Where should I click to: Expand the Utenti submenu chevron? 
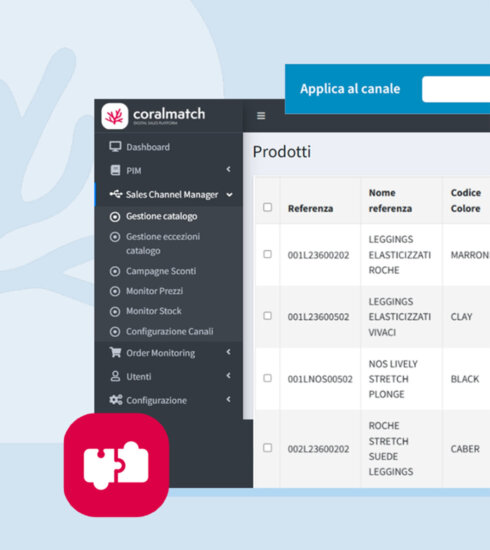229,376
